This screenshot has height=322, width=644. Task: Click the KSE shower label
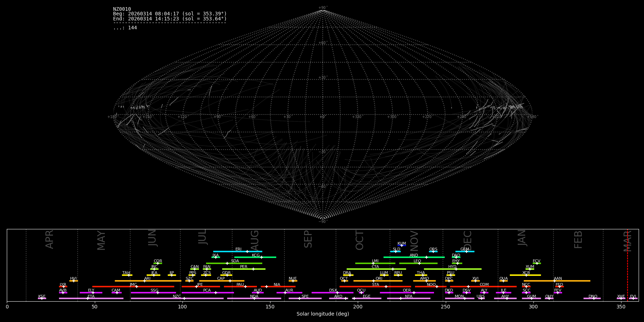pyautogui.click(x=42, y=297)
